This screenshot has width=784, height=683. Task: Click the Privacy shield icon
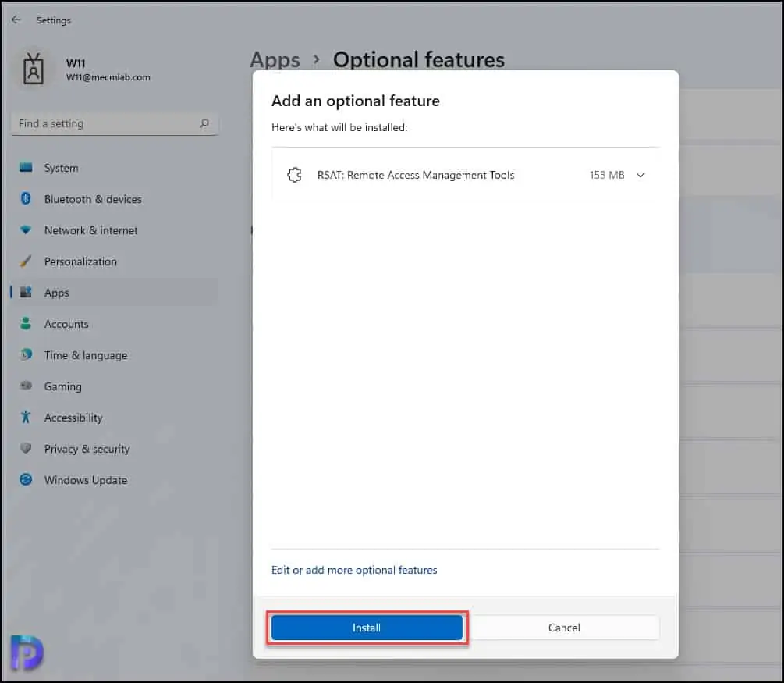[26, 448]
